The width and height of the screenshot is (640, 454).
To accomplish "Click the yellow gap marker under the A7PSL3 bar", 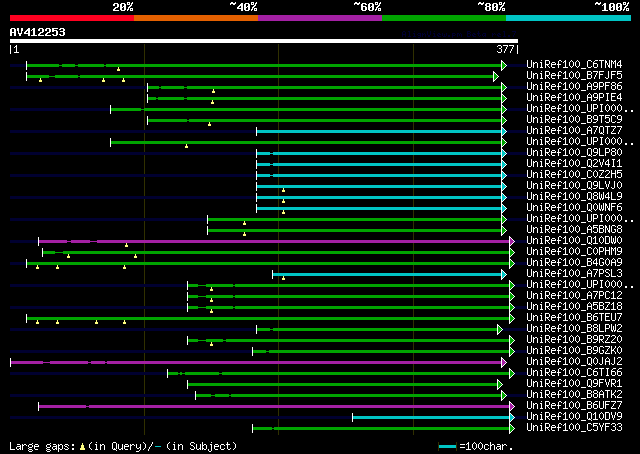I will (x=283, y=278).
